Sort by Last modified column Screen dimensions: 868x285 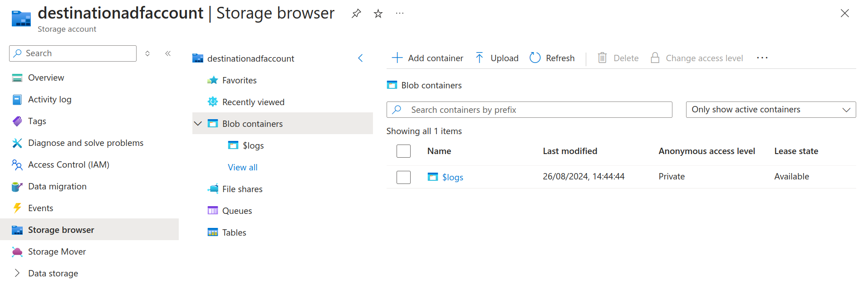[570, 151]
